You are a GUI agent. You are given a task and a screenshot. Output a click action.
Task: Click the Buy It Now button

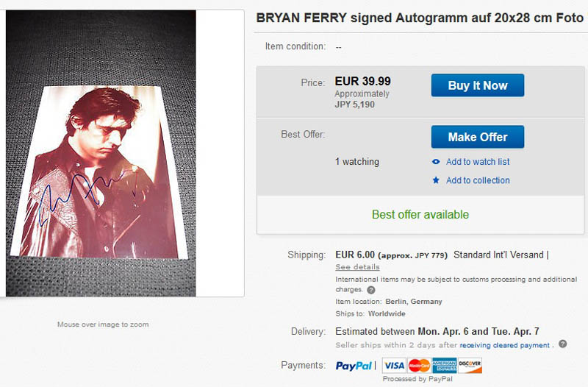[x=477, y=85]
